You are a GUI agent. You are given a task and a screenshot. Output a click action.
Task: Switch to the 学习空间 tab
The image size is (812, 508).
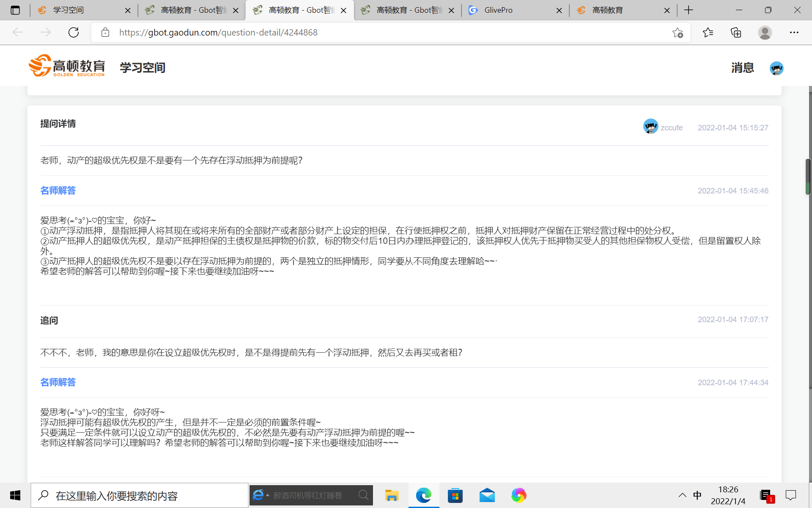click(x=68, y=10)
